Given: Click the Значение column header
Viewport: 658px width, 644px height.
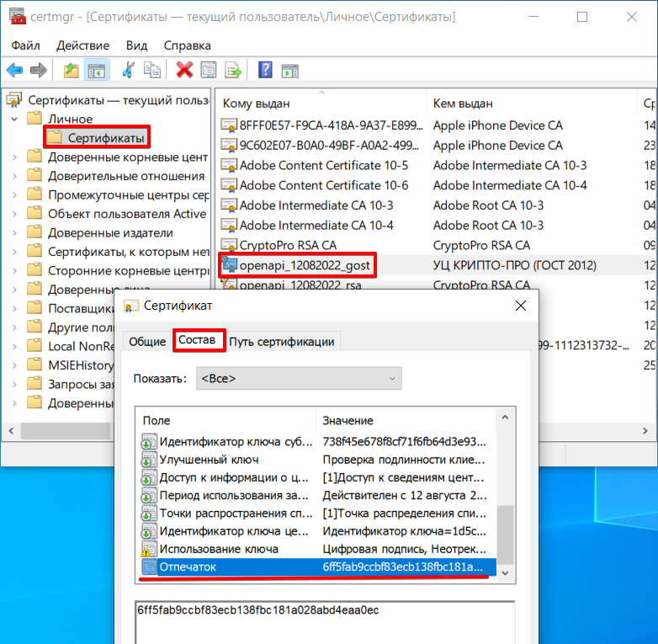Looking at the screenshot, I should click(x=406, y=420).
